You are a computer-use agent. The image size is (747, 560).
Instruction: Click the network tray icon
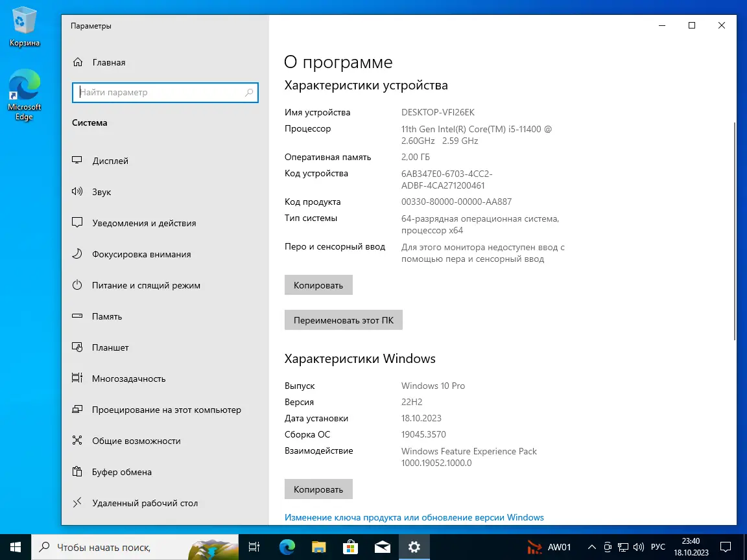tap(623, 547)
